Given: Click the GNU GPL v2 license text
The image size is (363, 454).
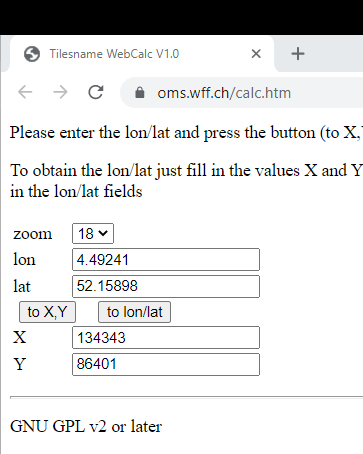Looking at the screenshot, I should point(86,426).
